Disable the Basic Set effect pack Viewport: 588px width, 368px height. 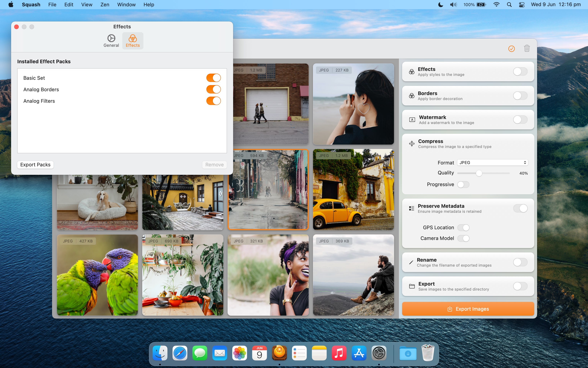(213, 78)
